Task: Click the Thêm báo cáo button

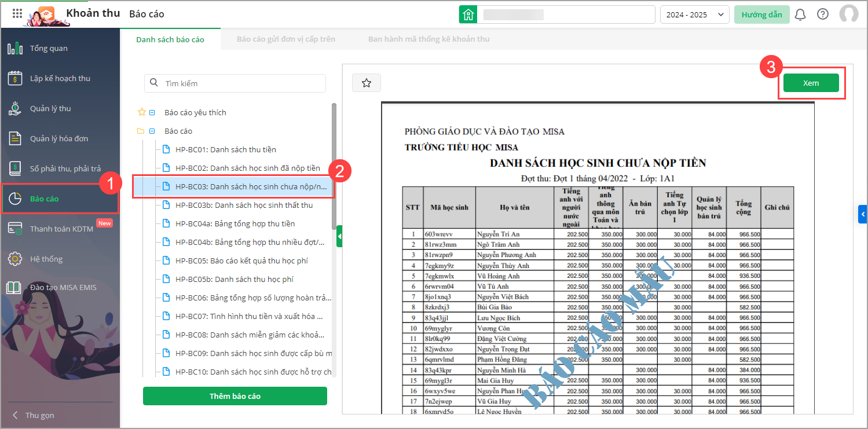Action: pyautogui.click(x=235, y=396)
